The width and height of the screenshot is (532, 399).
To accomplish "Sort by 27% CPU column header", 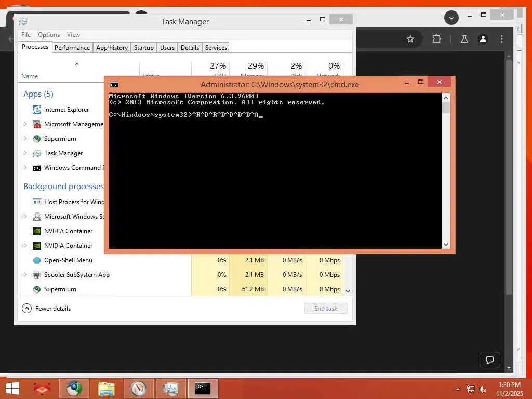I will 211,70.
